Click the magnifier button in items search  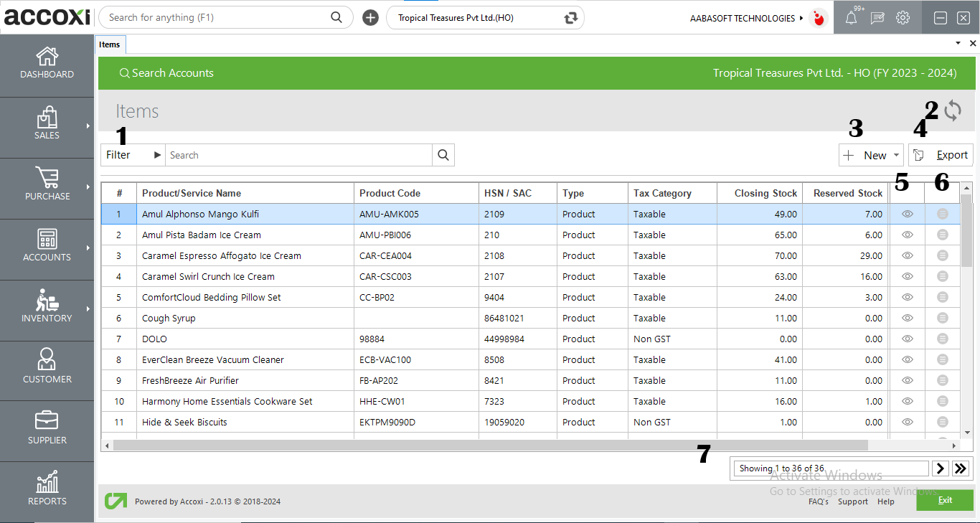(x=443, y=155)
